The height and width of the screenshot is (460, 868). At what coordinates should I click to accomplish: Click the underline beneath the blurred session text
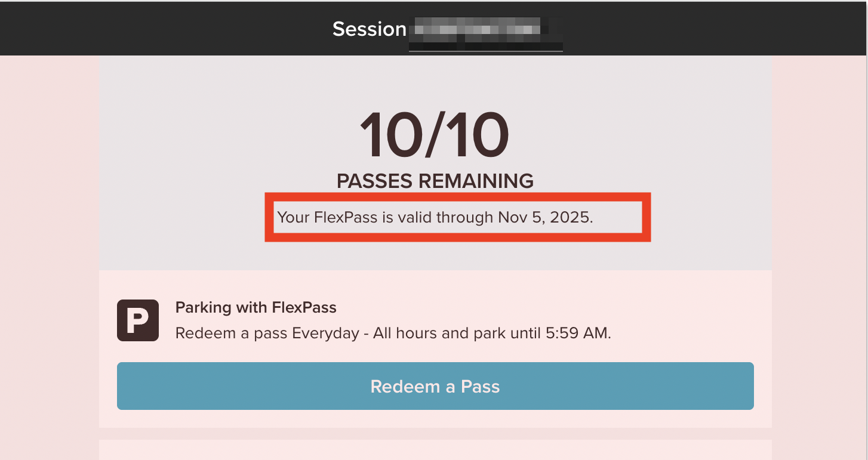[485, 52]
